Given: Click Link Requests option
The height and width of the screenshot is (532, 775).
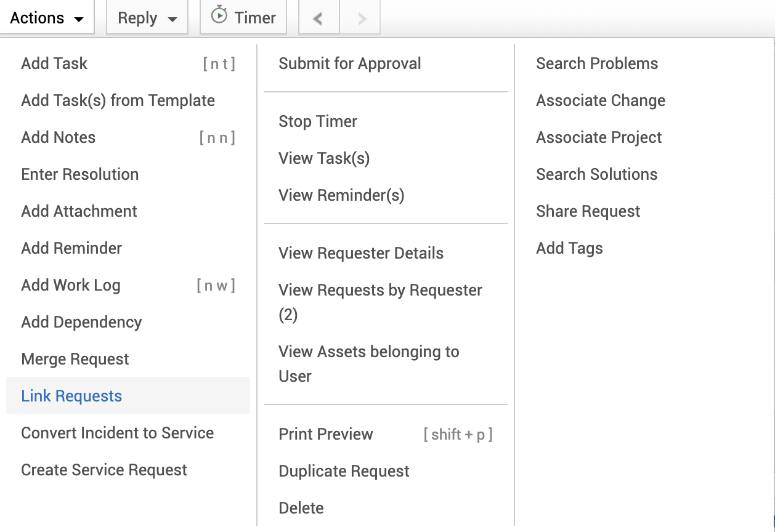Looking at the screenshot, I should coord(71,396).
